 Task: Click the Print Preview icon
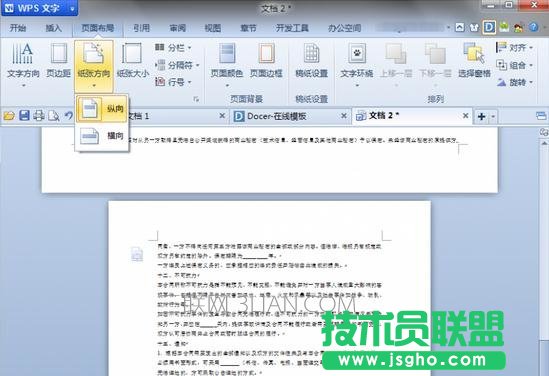pyautogui.click(x=54, y=116)
